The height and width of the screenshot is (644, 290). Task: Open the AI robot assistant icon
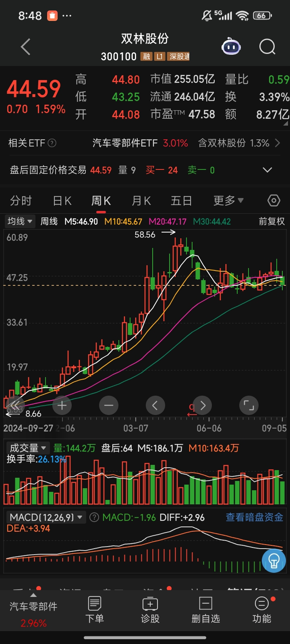(x=231, y=47)
